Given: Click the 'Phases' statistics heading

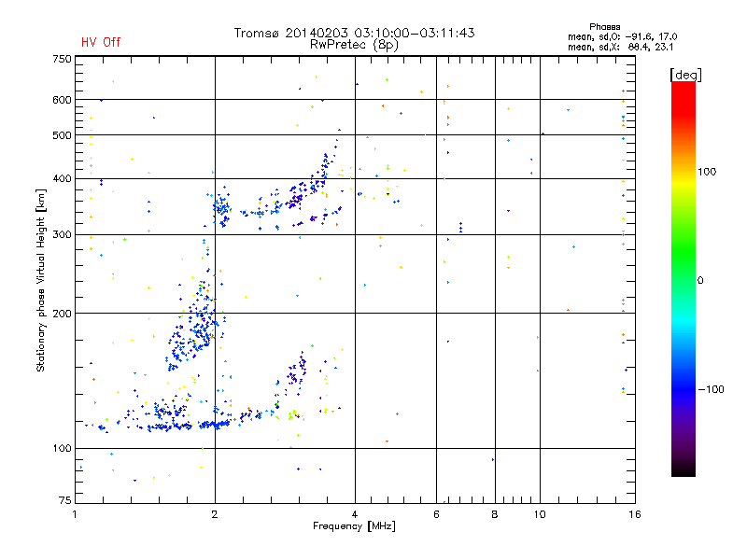Looking at the screenshot, I should tap(604, 27).
